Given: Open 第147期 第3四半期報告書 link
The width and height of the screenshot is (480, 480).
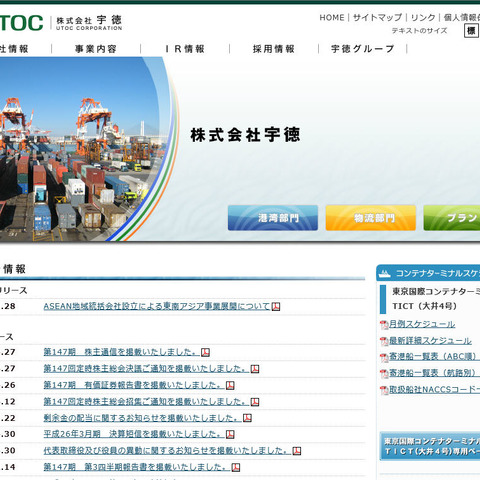Looking at the screenshot, I should [137, 467].
